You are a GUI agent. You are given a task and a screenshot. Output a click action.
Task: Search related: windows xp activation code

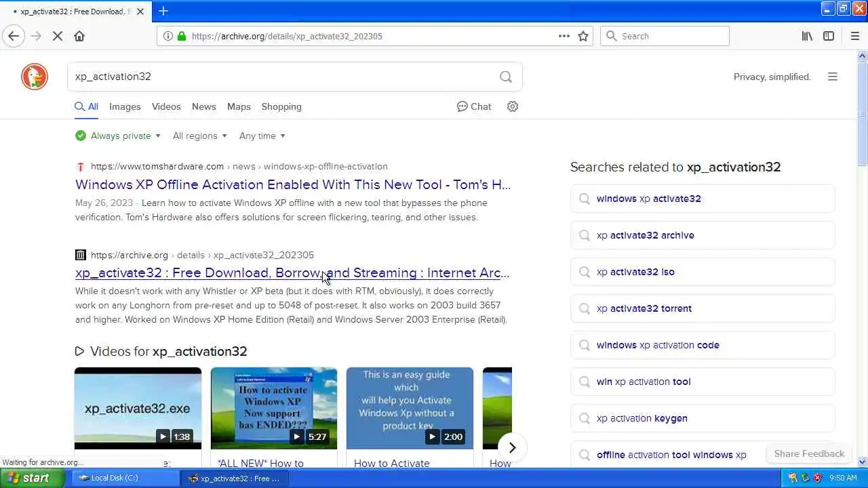[703, 345]
